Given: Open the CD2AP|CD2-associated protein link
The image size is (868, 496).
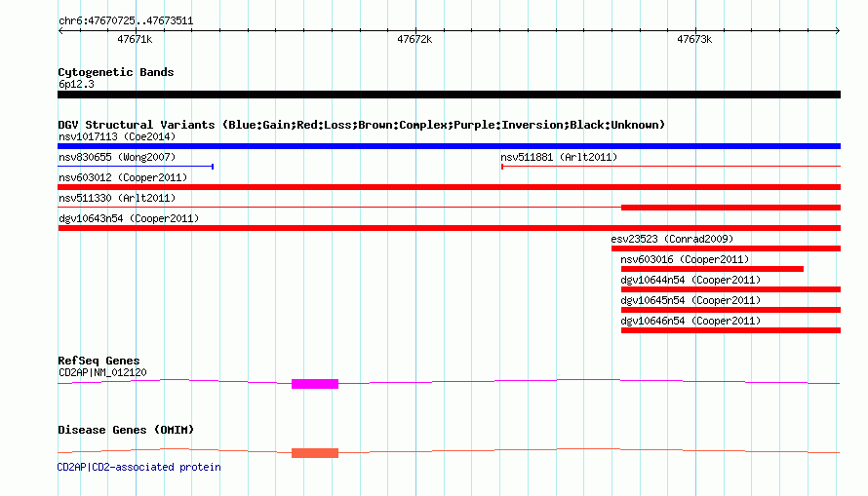Looking at the screenshot, I should 138,467.
